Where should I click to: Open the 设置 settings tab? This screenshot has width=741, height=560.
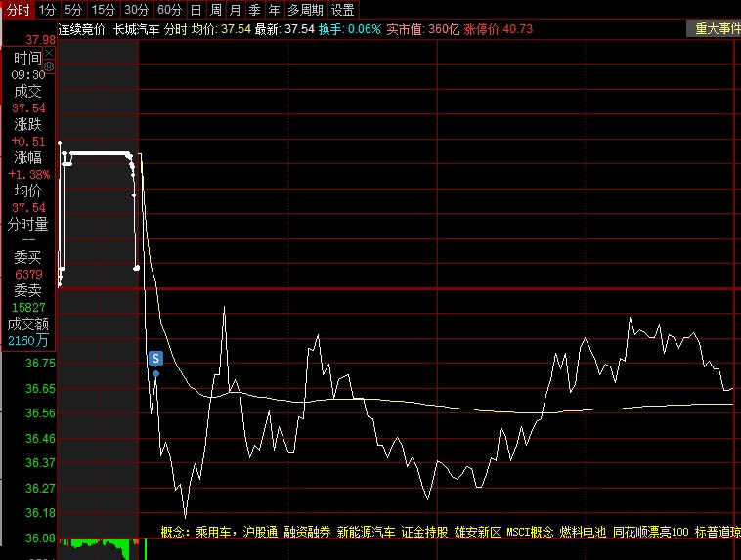[x=342, y=10]
